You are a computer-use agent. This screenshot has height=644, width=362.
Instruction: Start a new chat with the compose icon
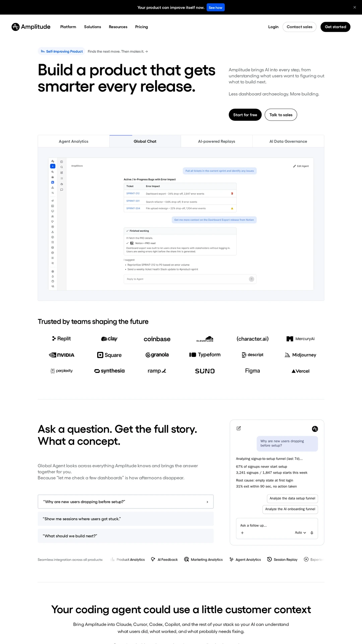click(239, 428)
